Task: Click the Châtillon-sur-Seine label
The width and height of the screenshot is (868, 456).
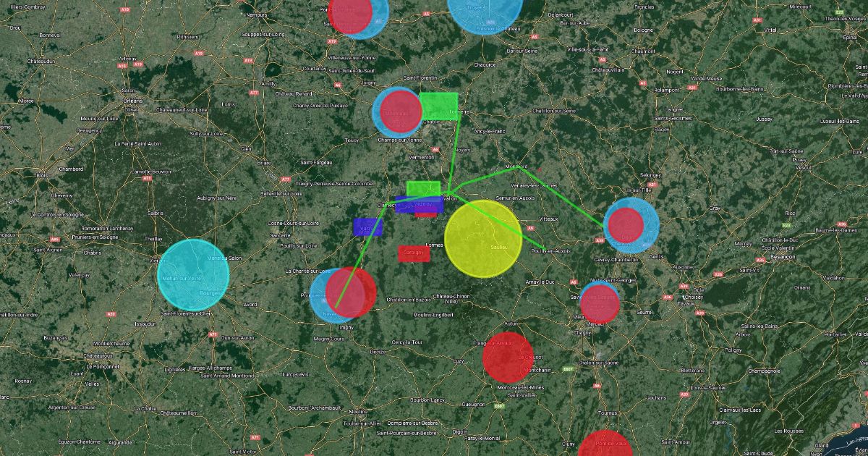Action: 554,111
